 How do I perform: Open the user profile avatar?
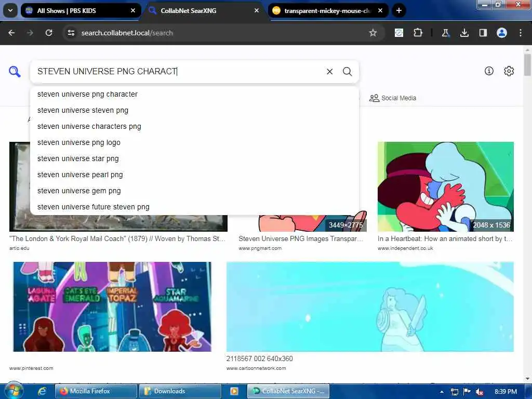coord(501,33)
